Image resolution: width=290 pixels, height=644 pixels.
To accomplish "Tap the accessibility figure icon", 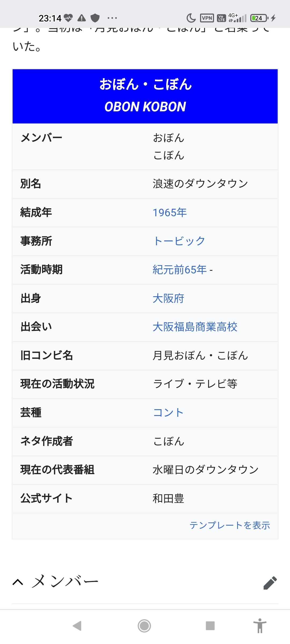I will tap(260, 625).
